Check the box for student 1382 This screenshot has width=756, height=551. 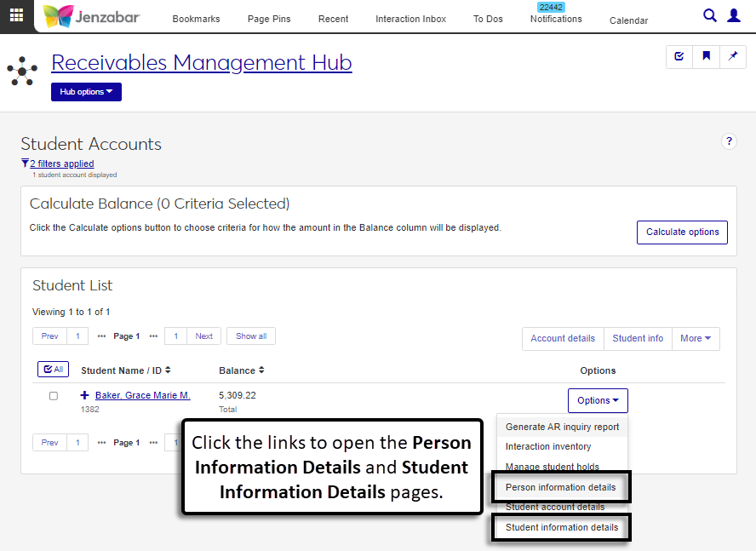54,396
